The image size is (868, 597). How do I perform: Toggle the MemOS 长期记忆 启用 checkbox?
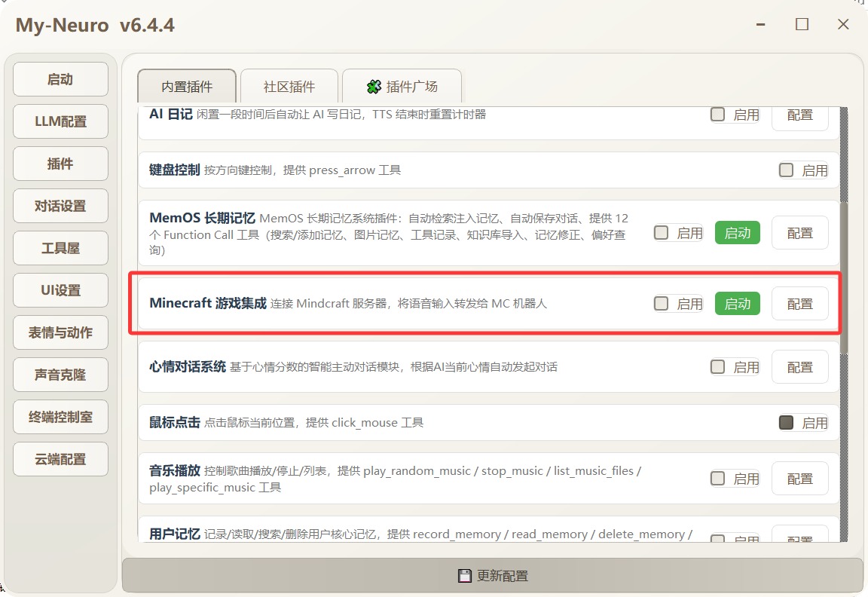pyautogui.click(x=662, y=233)
